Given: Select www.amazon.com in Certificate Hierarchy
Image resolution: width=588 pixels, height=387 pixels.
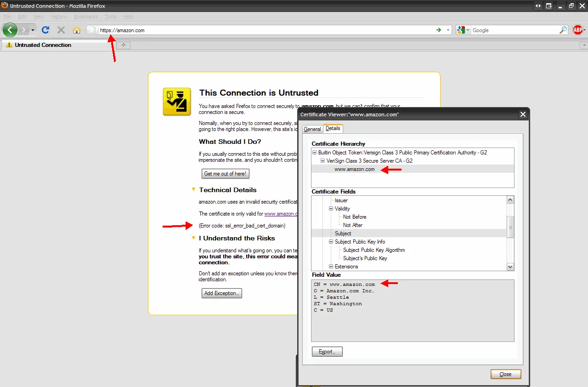Looking at the screenshot, I should [355, 169].
